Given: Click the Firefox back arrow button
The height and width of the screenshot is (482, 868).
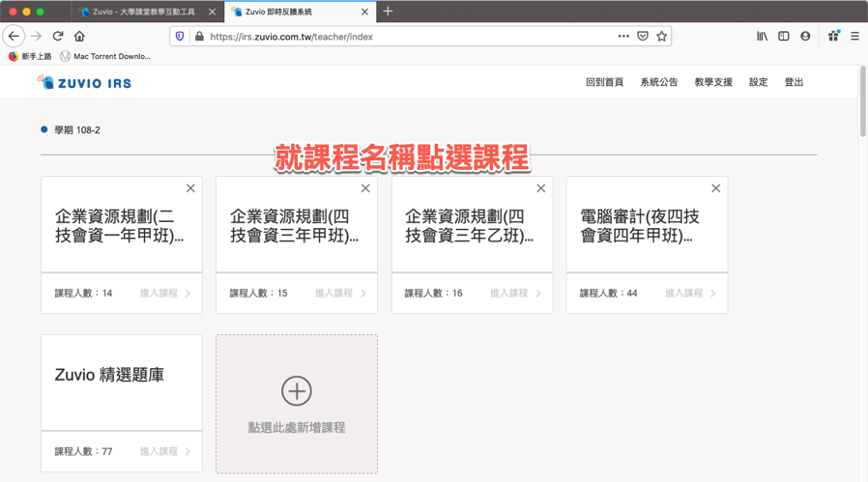Looking at the screenshot, I should [x=14, y=37].
